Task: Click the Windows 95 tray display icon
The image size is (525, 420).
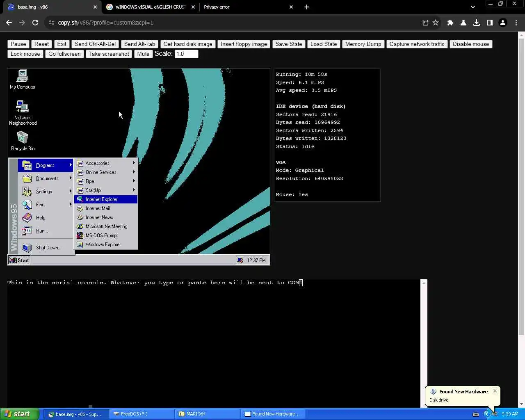Action: [240, 260]
